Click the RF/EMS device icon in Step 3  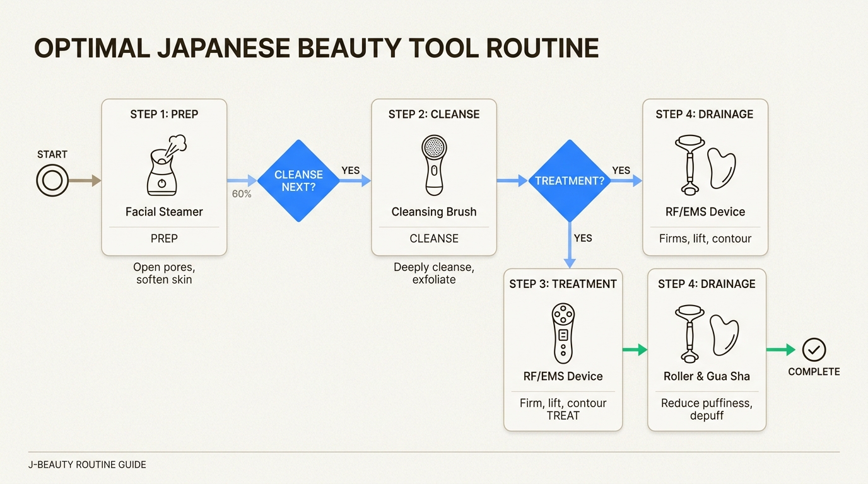pyautogui.click(x=563, y=333)
